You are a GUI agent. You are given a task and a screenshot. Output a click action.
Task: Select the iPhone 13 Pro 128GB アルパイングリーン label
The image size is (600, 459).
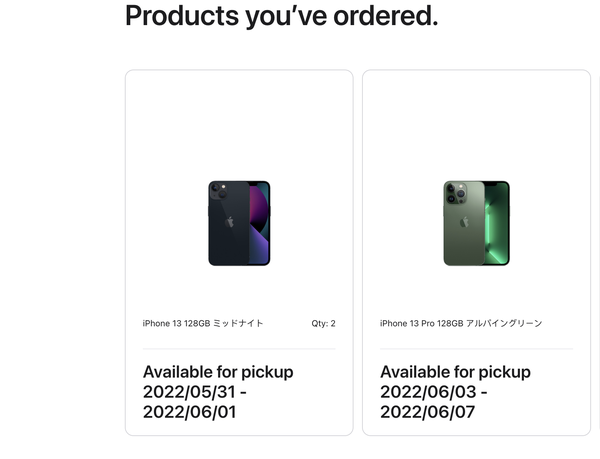click(x=461, y=323)
